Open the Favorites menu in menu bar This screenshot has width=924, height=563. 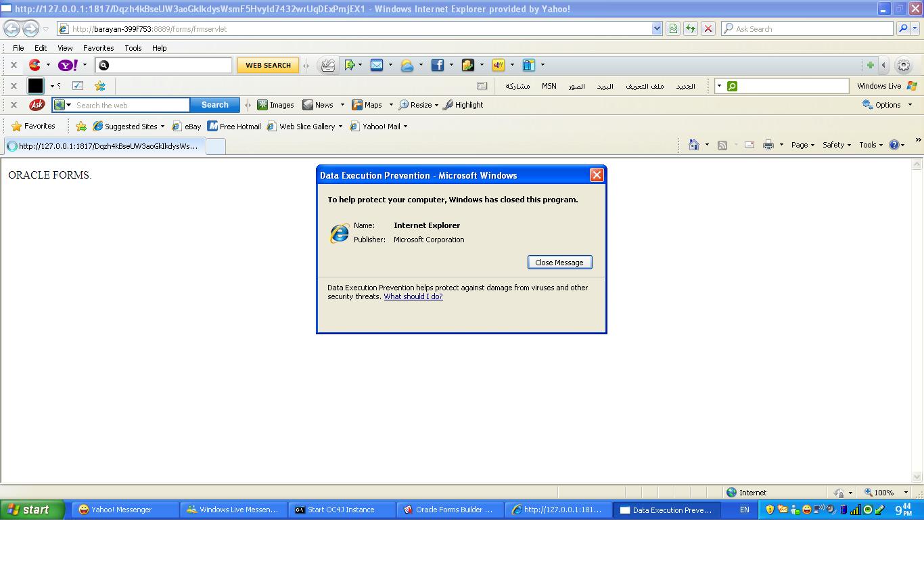coord(98,48)
